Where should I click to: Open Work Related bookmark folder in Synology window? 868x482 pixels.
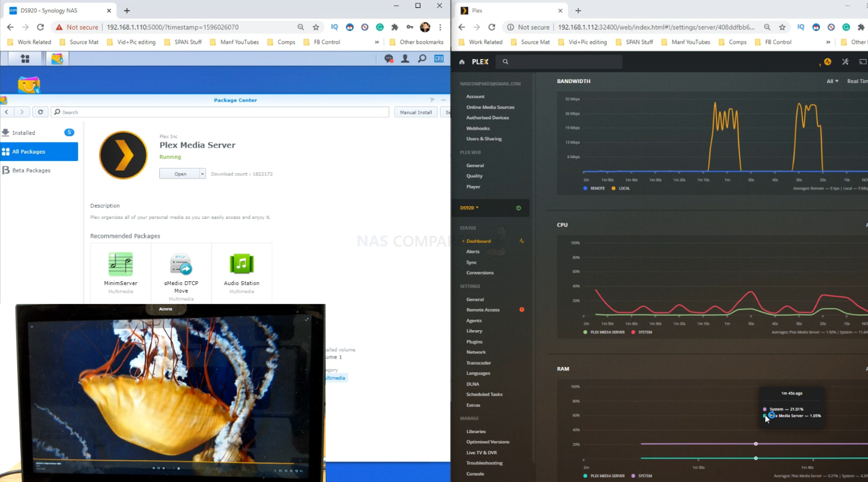(29, 42)
